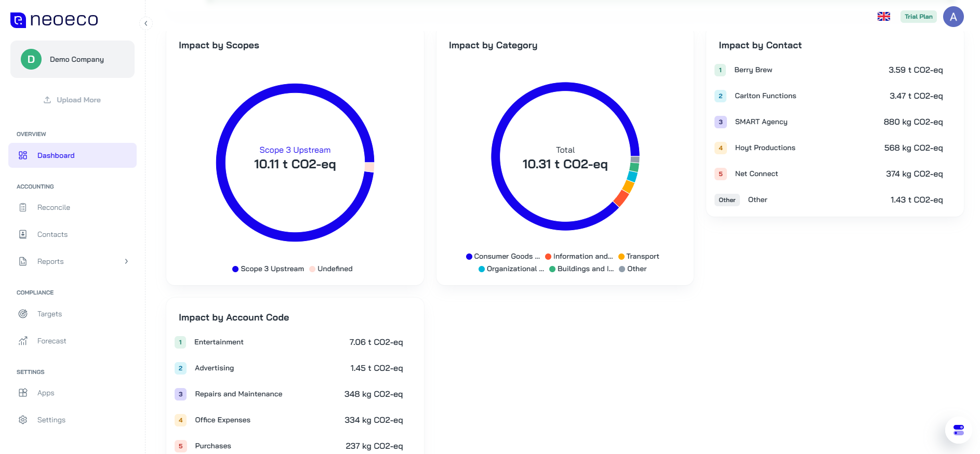
Task: Click the Dashboard grid icon
Action: tap(23, 155)
